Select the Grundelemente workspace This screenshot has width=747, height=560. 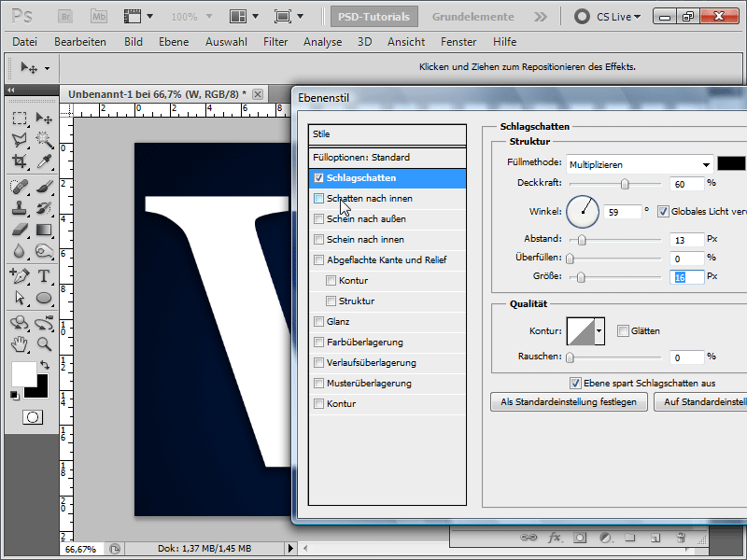coord(473,17)
